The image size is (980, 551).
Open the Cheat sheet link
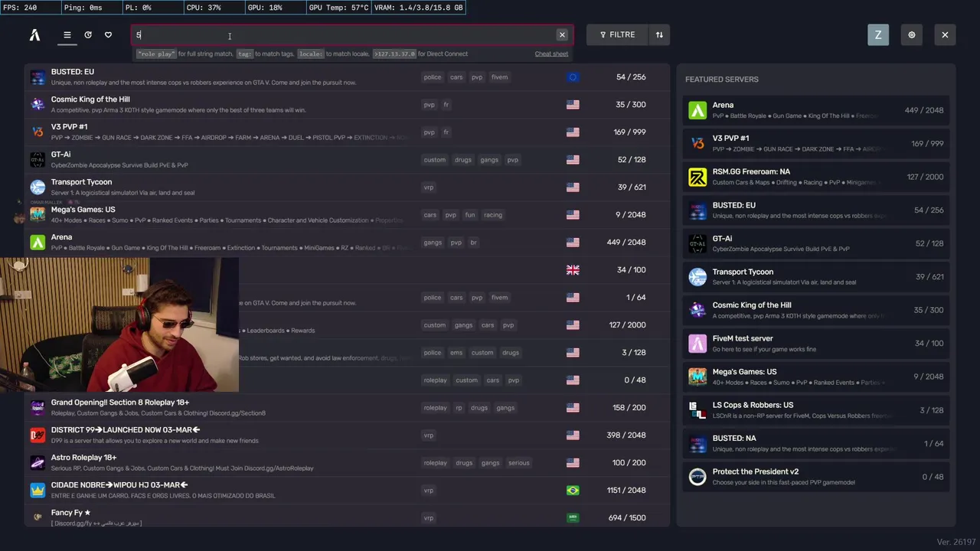[x=551, y=54]
